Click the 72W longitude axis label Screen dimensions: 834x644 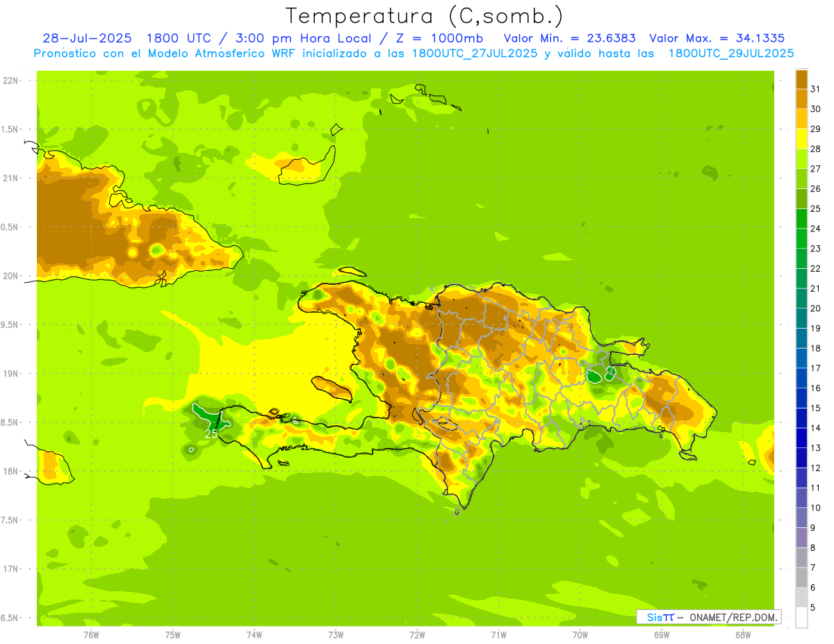point(417,635)
